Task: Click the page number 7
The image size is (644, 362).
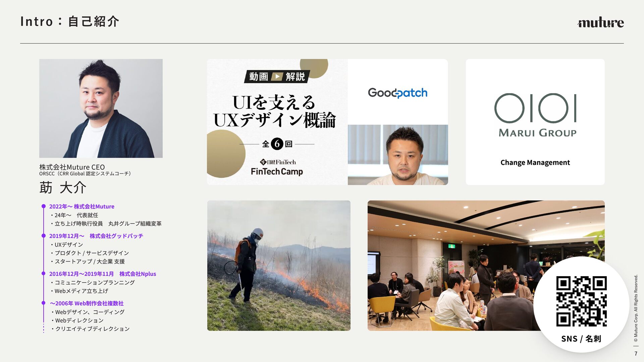Action: tap(636, 354)
